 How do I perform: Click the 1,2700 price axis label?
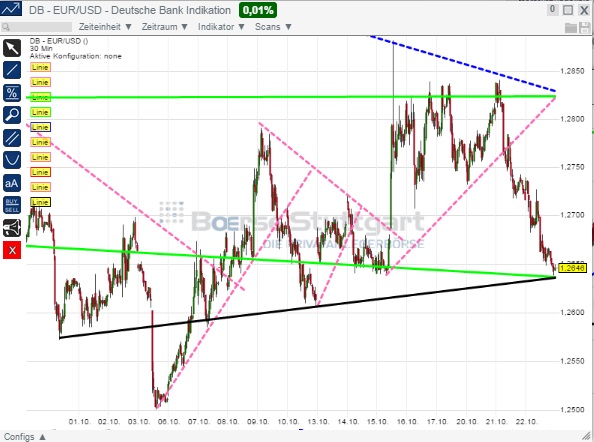tap(572, 215)
